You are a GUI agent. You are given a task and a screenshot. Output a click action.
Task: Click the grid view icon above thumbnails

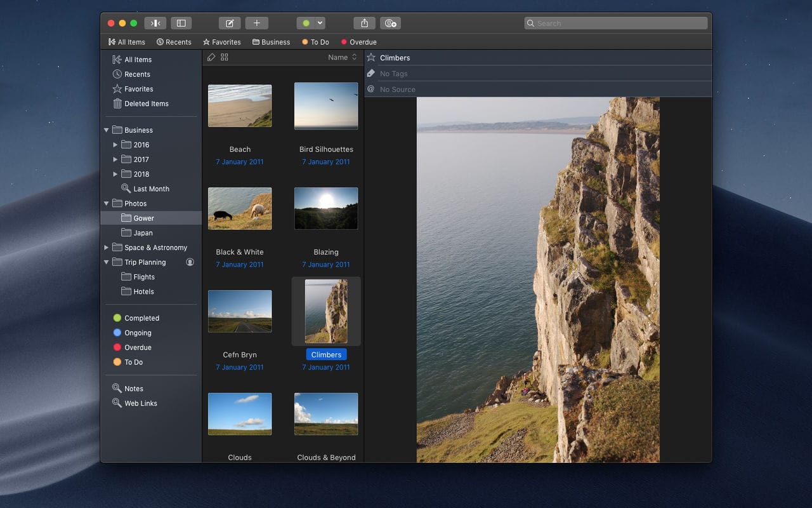point(225,57)
